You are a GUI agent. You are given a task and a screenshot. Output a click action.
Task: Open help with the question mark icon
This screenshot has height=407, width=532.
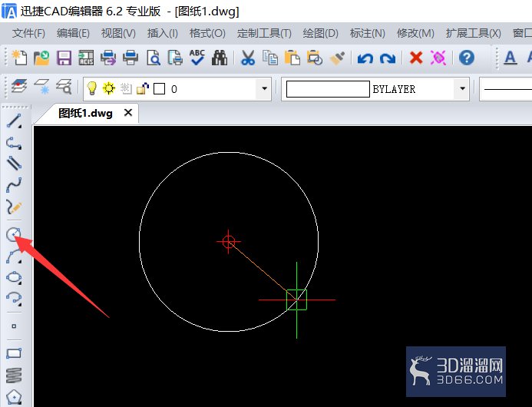pos(467,58)
